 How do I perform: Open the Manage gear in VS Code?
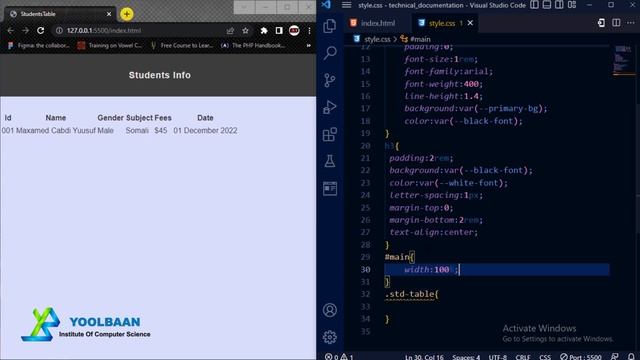(x=330, y=337)
